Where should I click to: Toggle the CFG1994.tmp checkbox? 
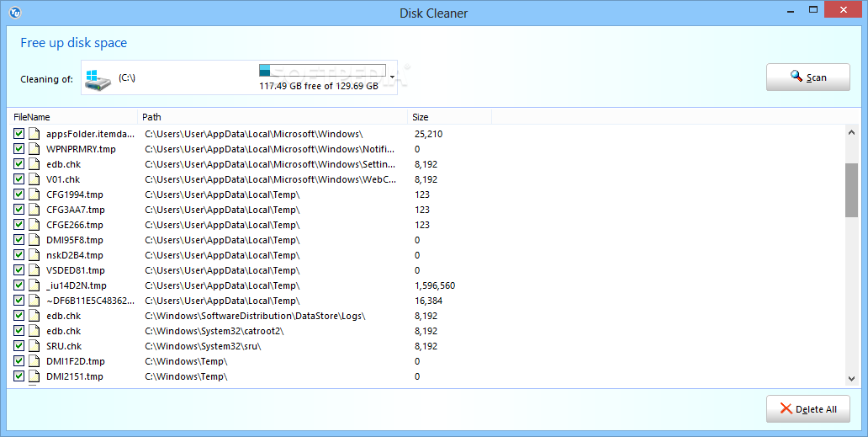pos(19,195)
